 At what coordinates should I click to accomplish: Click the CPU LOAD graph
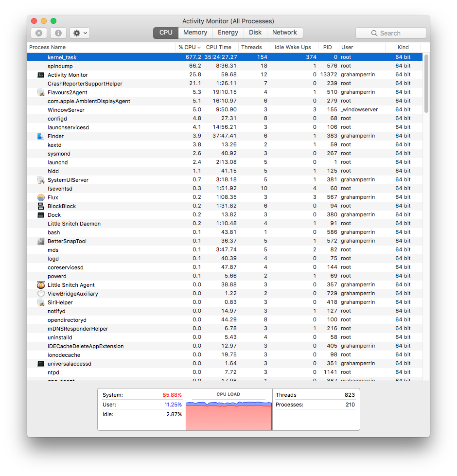(228, 415)
